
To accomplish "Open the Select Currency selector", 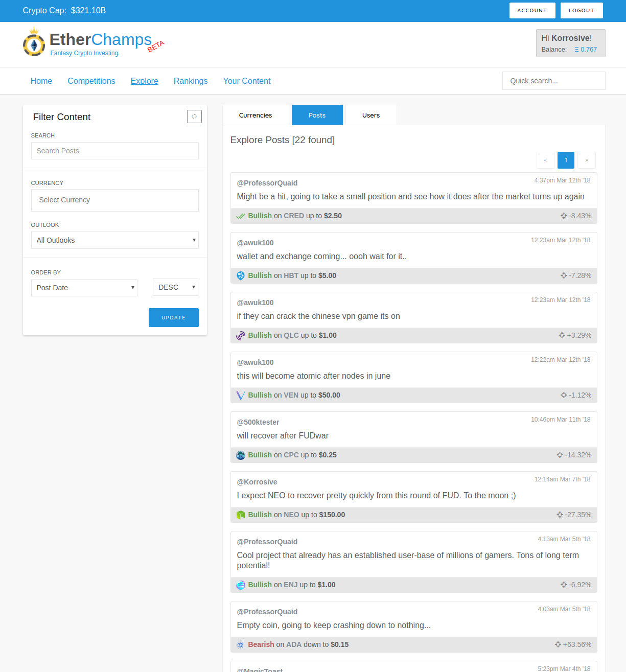I will point(115,200).
